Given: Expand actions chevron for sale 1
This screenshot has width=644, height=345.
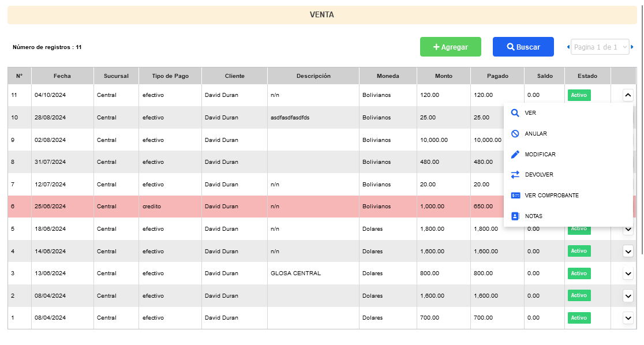Looking at the screenshot, I should pyautogui.click(x=628, y=318).
